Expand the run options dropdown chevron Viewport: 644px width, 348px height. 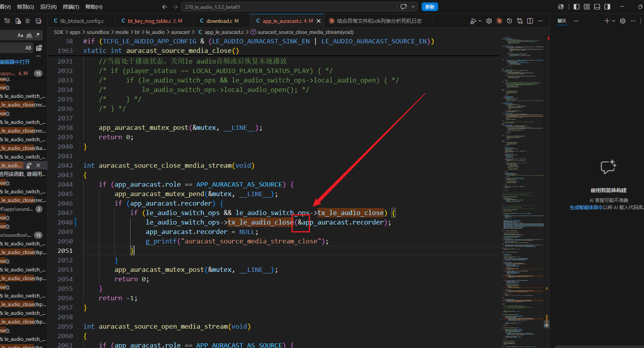[x=480, y=21]
